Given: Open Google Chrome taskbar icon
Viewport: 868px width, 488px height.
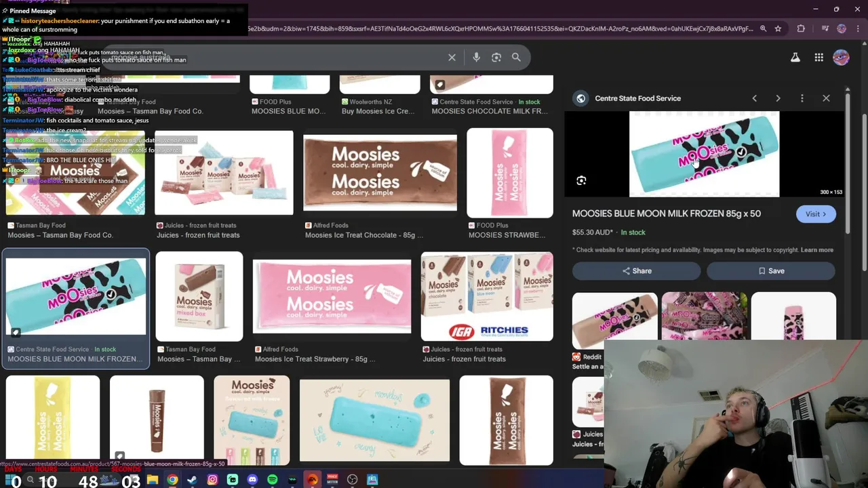Looking at the screenshot, I should click(172, 480).
